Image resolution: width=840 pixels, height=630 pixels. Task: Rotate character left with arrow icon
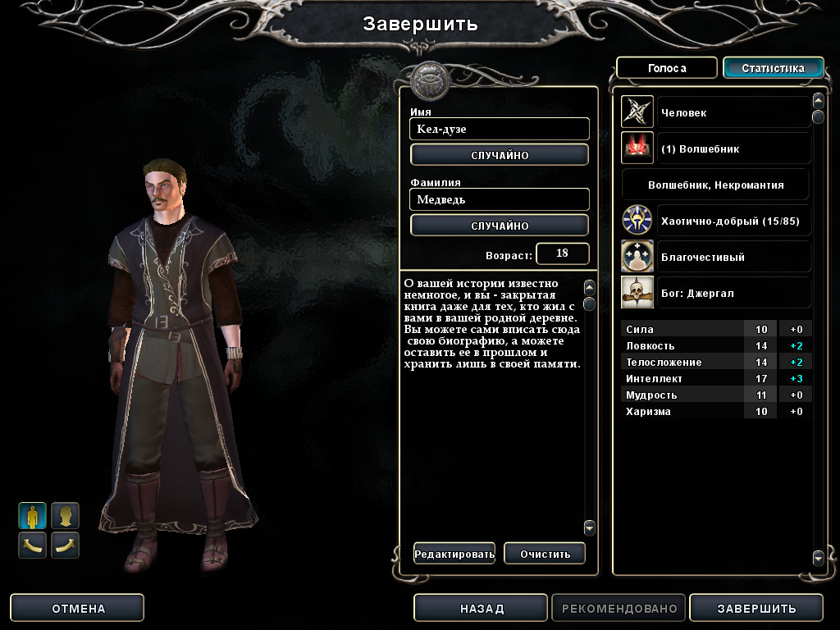pos(33,546)
